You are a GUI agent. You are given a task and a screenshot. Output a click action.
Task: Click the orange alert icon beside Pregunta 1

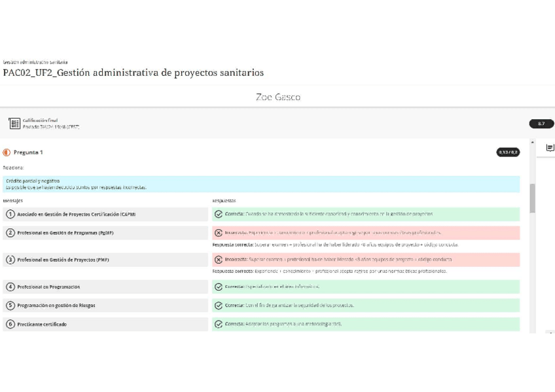9,152
